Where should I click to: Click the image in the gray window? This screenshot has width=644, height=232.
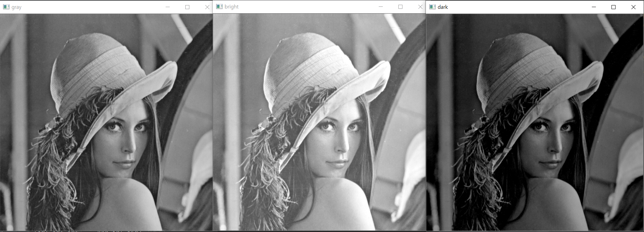pos(106,122)
